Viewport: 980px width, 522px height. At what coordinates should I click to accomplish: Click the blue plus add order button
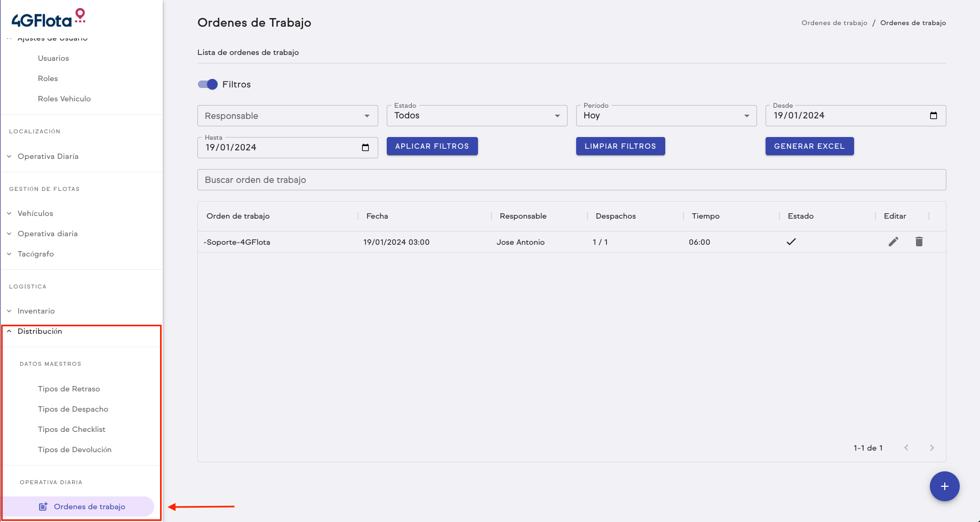[x=944, y=486]
